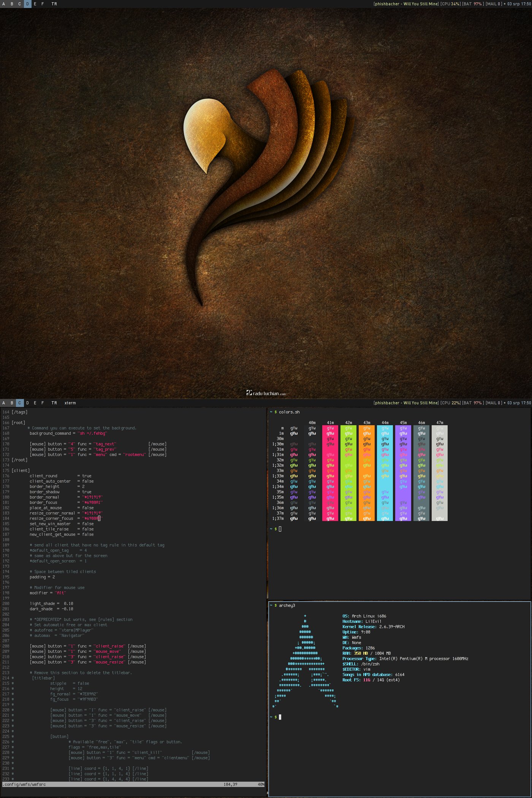Image resolution: width=532 pixels, height=798 pixels.
Task: Click the 'dark_shade = -0.10' line in vim
Action: 51,609
